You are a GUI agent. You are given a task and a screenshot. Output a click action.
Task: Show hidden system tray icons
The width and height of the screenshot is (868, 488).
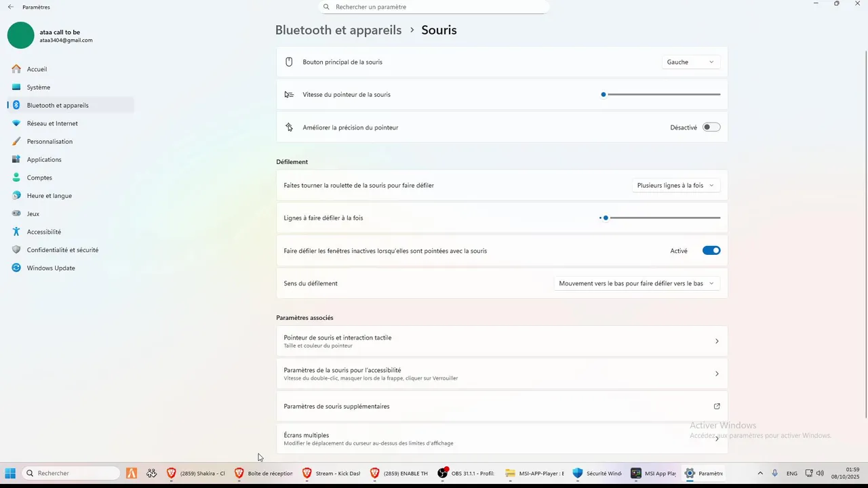point(760,473)
